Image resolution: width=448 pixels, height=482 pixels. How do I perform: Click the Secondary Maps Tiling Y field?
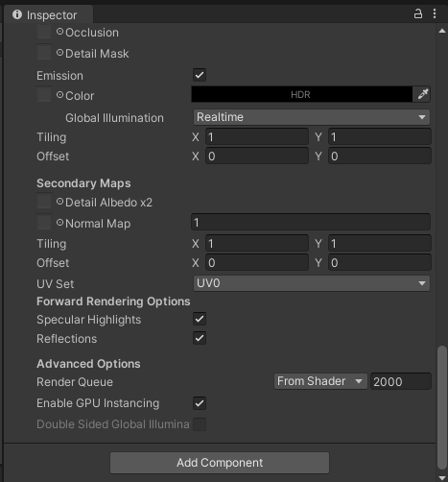(x=380, y=244)
